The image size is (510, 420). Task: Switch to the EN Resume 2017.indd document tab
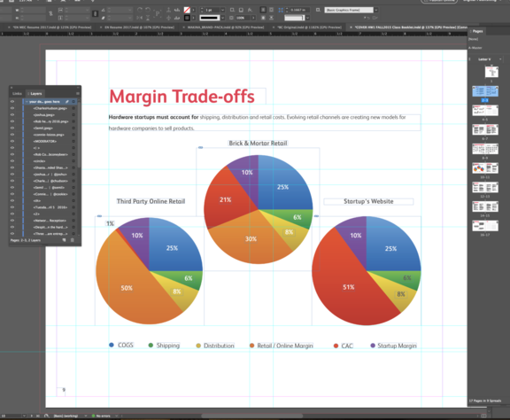pyautogui.click(x=139, y=27)
